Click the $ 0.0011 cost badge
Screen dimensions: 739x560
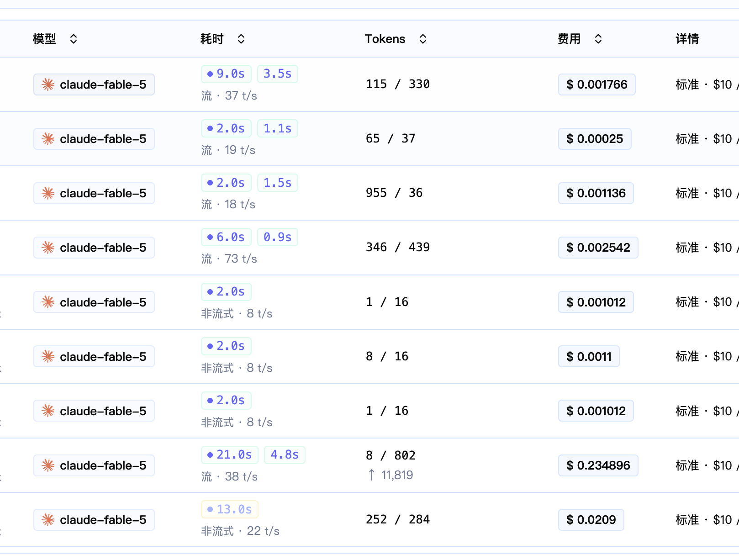(x=589, y=357)
